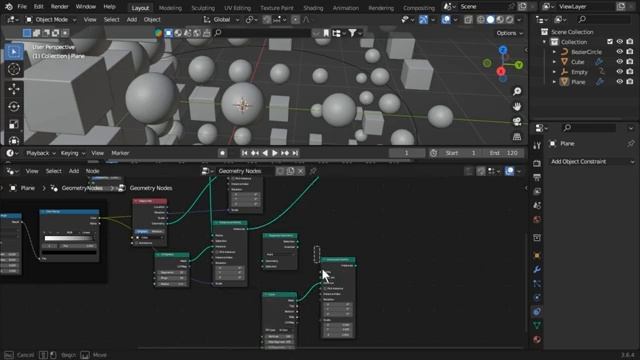The height and width of the screenshot is (360, 640).
Task: Expand Plane in the outliner
Action: point(554,82)
